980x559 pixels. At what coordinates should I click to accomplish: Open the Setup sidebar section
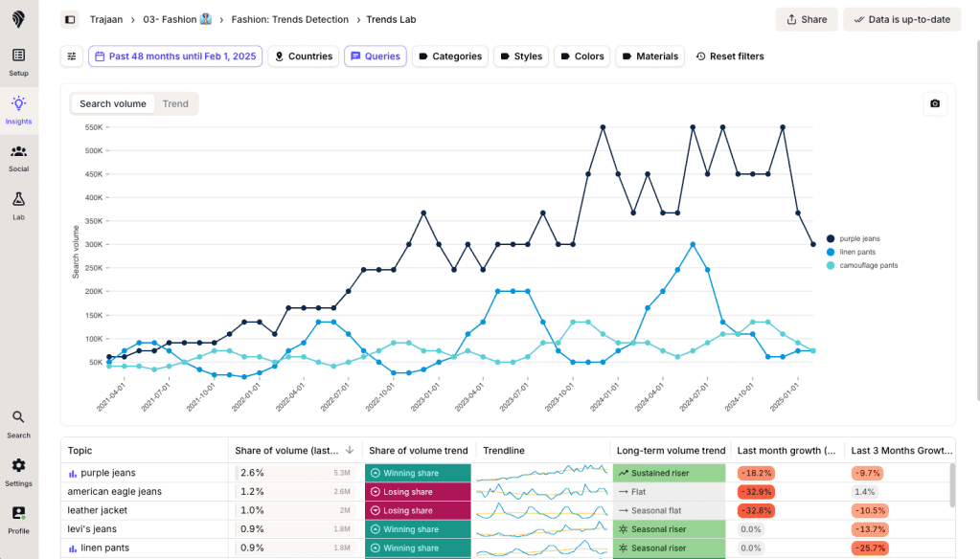[x=19, y=62]
